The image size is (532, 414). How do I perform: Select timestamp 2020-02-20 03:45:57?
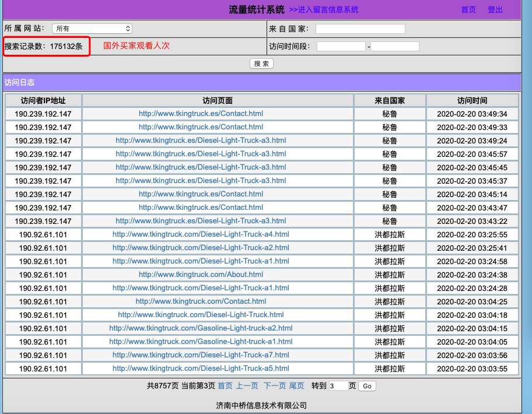[472, 155]
